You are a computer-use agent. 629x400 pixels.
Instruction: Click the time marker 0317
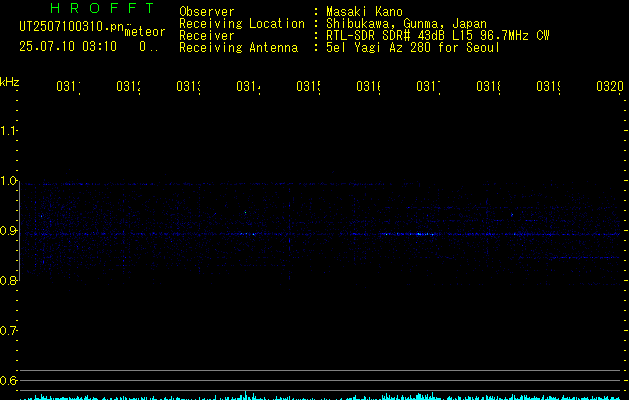pos(428,86)
